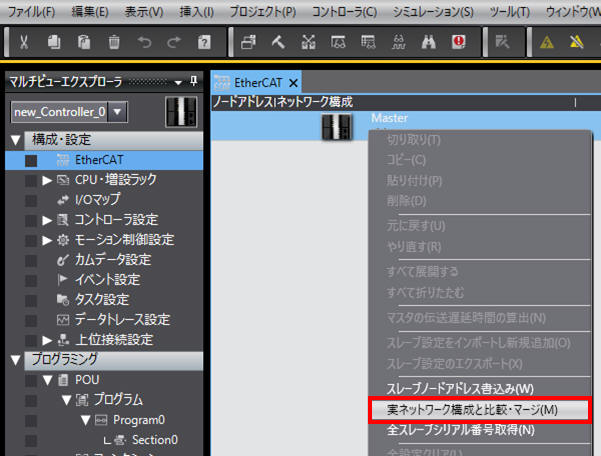
Task: Select タスク設定 in the explorer
Action: point(102,300)
